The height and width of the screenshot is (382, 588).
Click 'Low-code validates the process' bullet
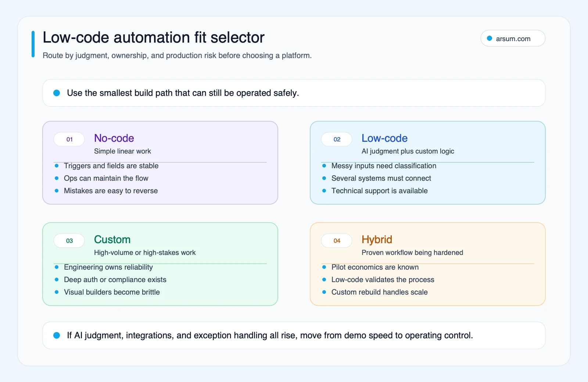point(383,280)
